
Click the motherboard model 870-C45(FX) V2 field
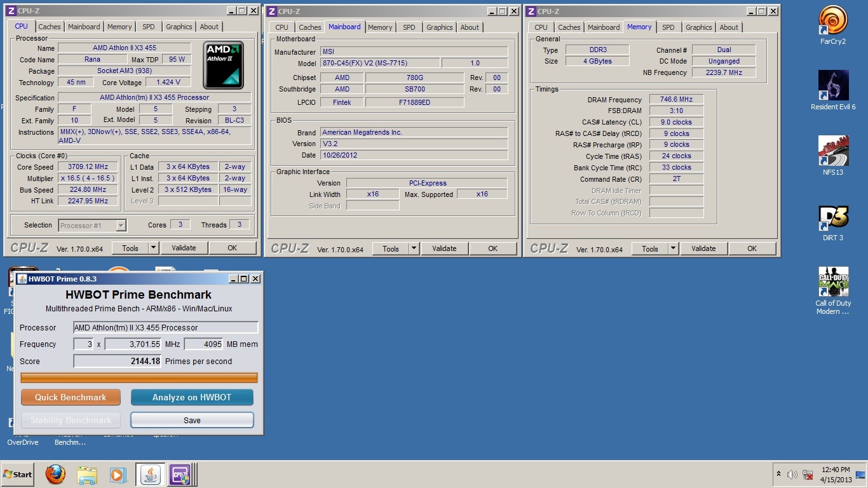point(379,63)
